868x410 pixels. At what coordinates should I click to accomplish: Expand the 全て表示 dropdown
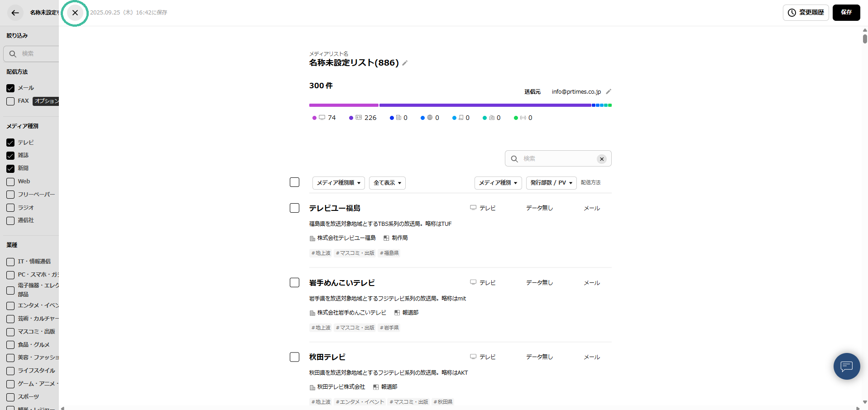(387, 183)
